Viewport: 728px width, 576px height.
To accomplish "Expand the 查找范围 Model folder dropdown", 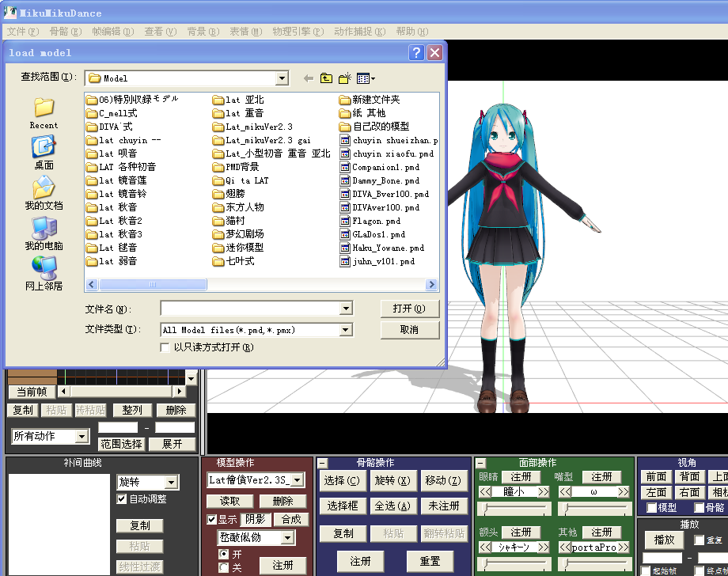I will 282,78.
